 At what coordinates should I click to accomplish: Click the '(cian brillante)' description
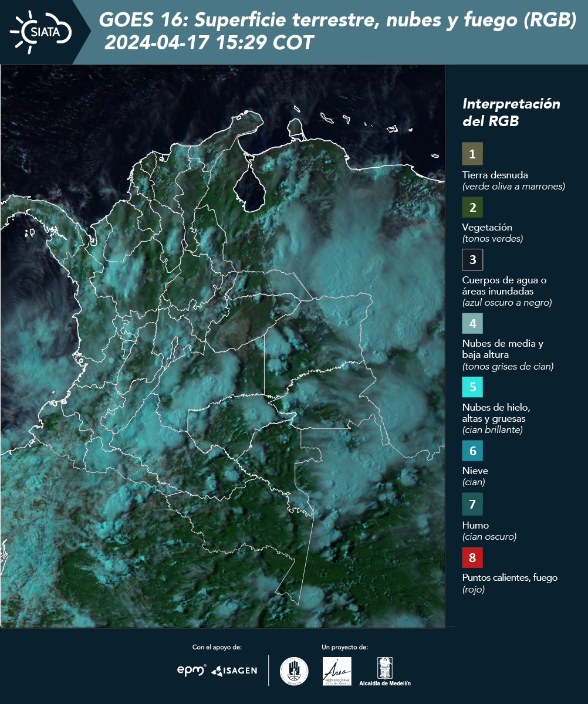coord(492,429)
